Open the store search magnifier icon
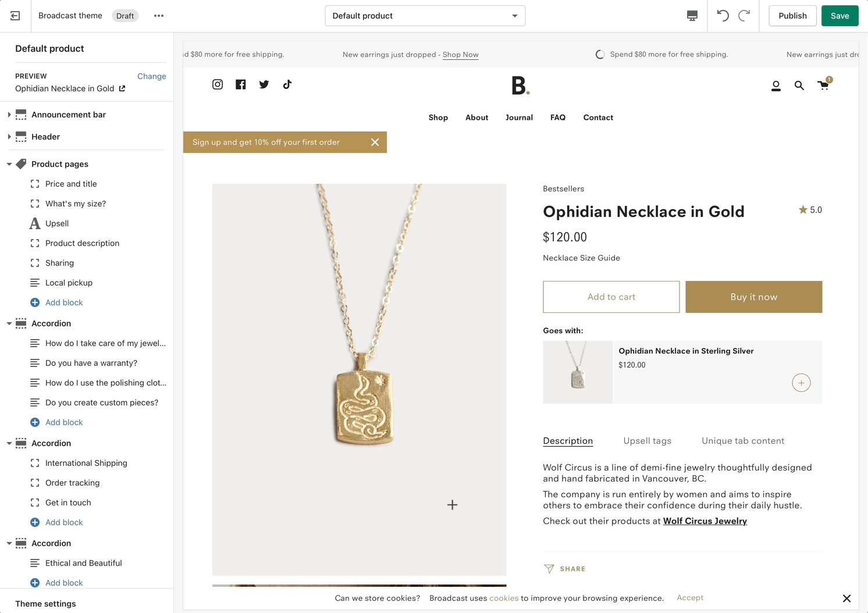868x613 pixels. [799, 85]
